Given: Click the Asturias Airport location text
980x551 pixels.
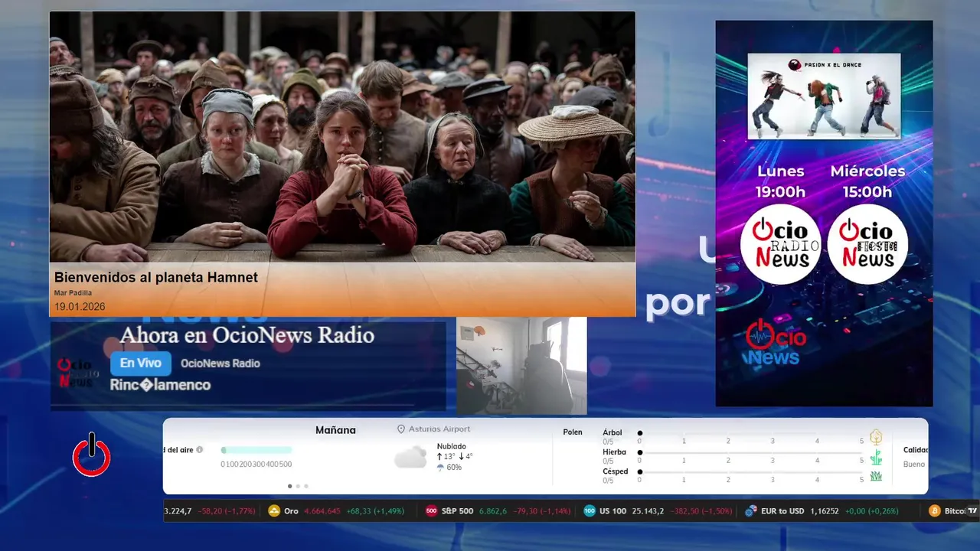Looking at the screenshot, I should pyautogui.click(x=439, y=429).
